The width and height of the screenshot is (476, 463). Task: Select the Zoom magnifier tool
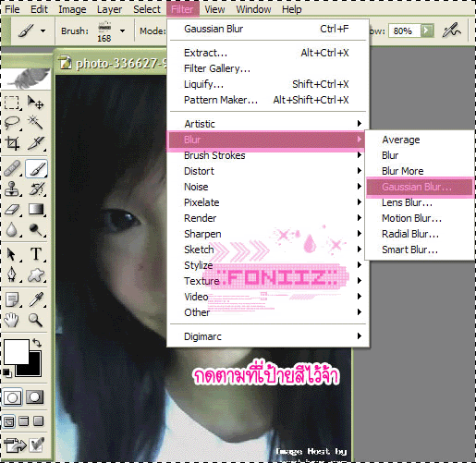[36, 320]
